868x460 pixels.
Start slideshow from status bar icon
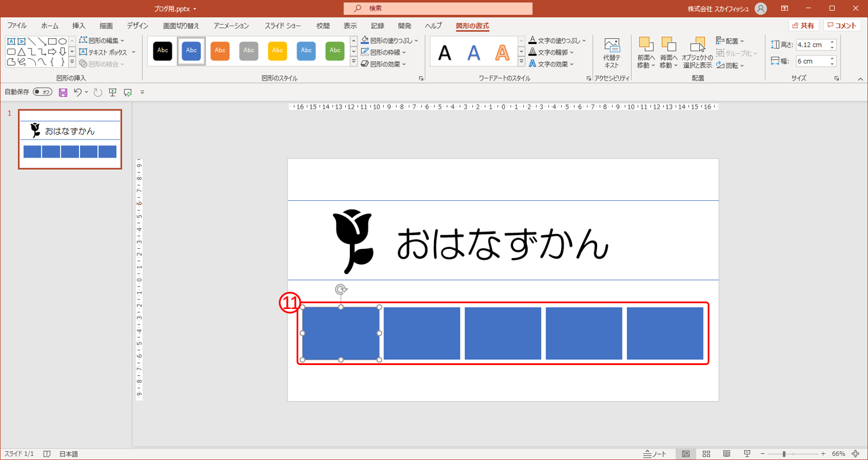[x=747, y=454]
